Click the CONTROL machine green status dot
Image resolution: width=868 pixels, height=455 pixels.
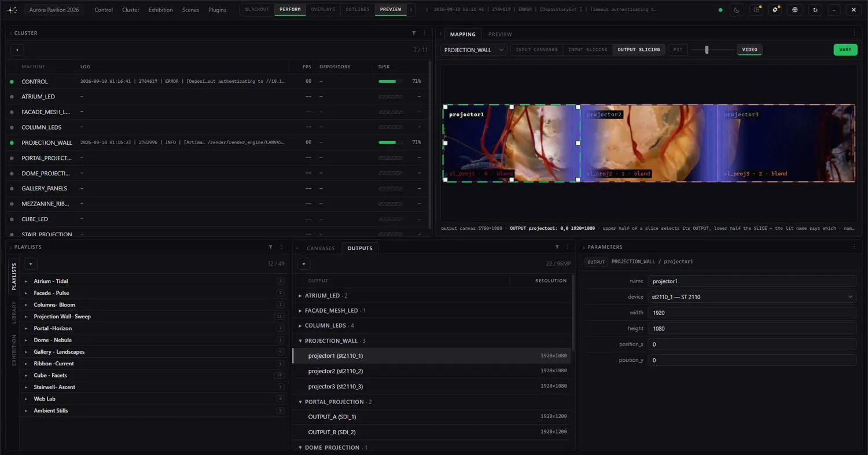click(x=12, y=82)
